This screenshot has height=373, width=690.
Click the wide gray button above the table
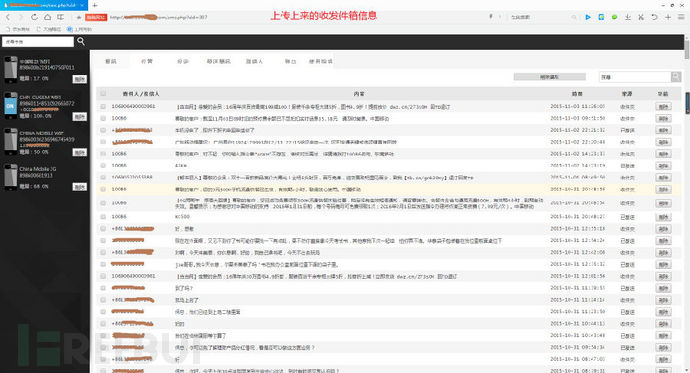coord(549,77)
